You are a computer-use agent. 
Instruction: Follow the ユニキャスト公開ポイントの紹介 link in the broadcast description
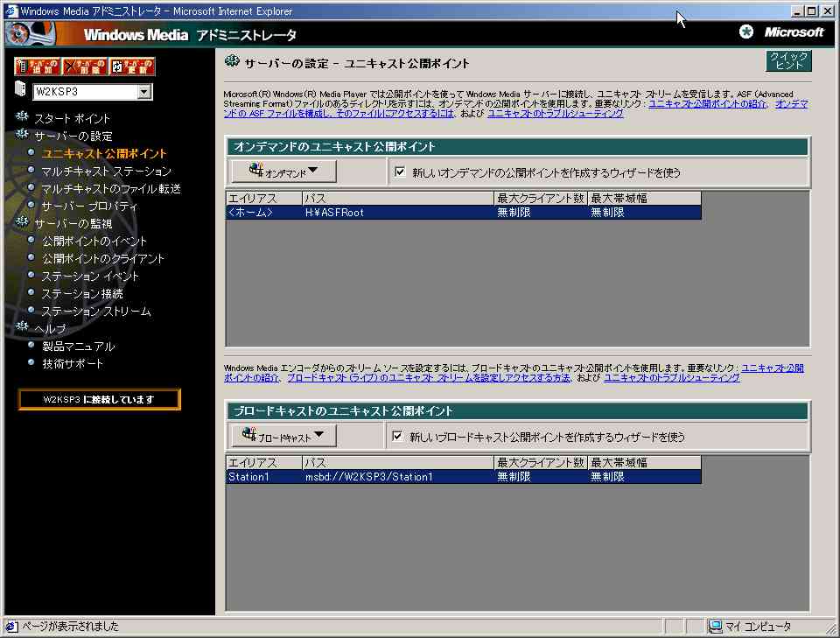[x=773, y=368]
